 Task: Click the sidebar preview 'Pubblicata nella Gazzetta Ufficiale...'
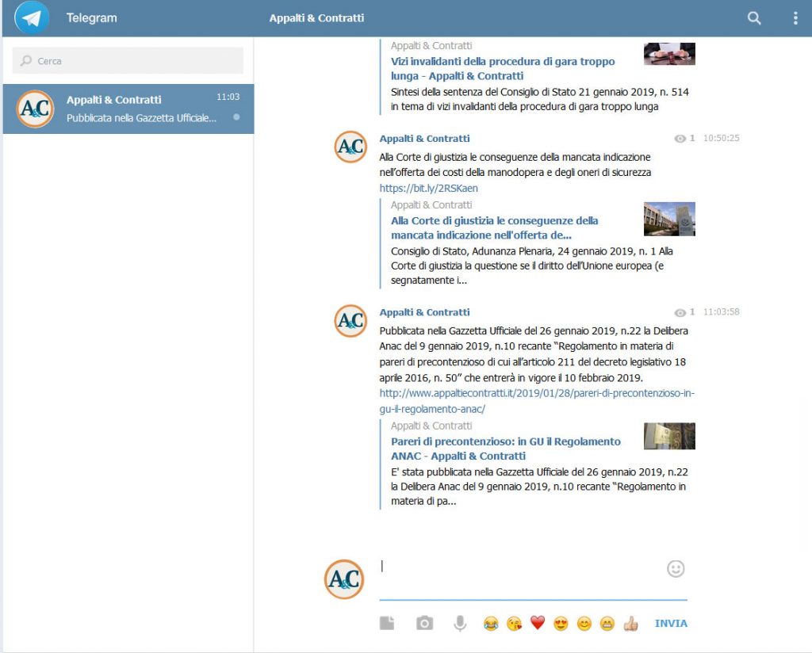tap(141, 118)
